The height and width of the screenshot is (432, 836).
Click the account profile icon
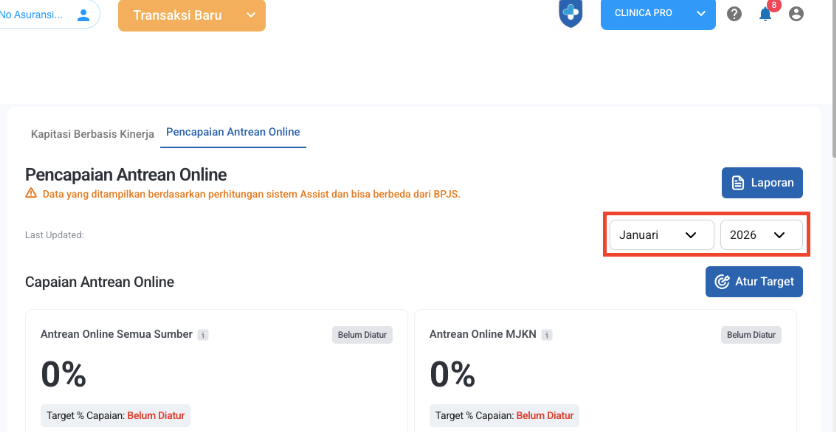(796, 14)
